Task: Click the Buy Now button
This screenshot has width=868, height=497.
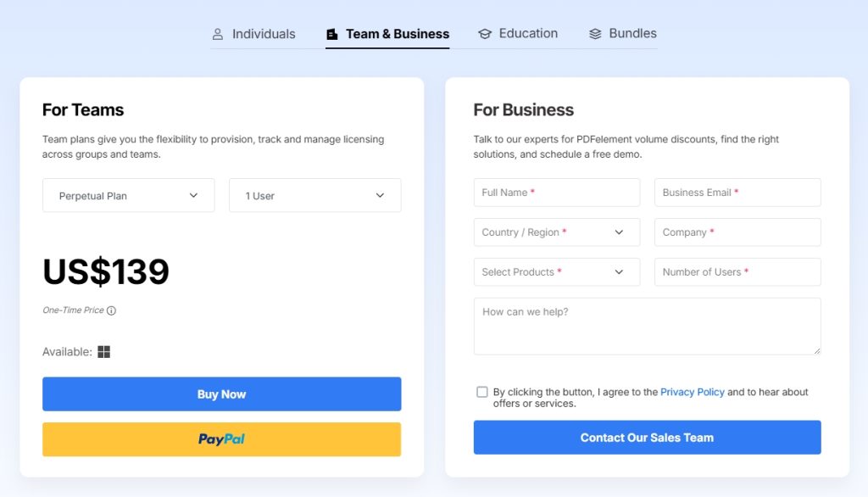Action: coord(221,394)
